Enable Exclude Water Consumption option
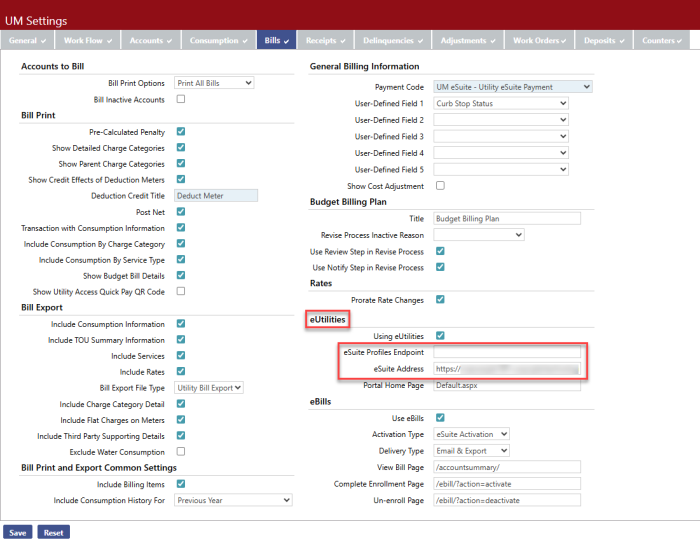Screen dimensions: 700x540 [x=181, y=452]
